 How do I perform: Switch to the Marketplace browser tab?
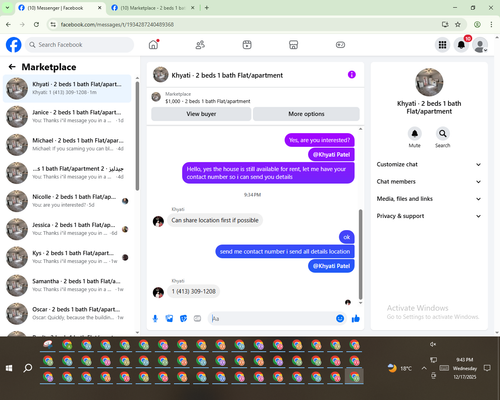[x=153, y=8]
